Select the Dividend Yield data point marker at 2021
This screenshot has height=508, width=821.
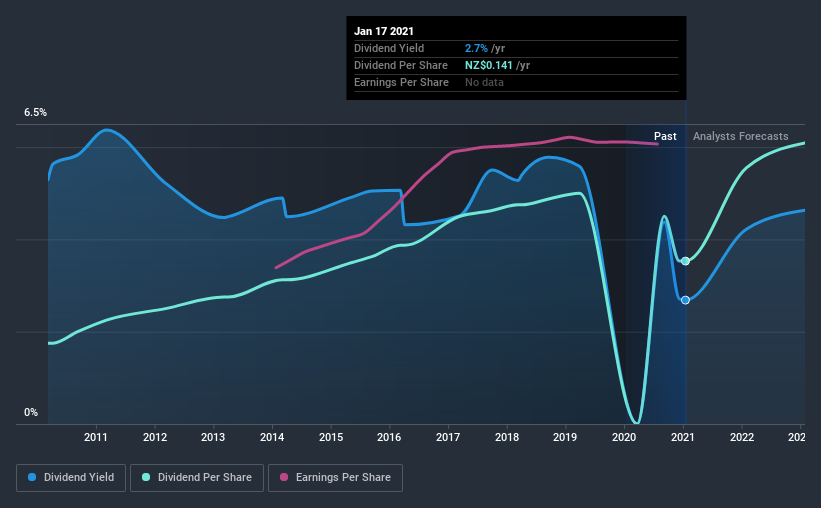pyautogui.click(x=685, y=300)
